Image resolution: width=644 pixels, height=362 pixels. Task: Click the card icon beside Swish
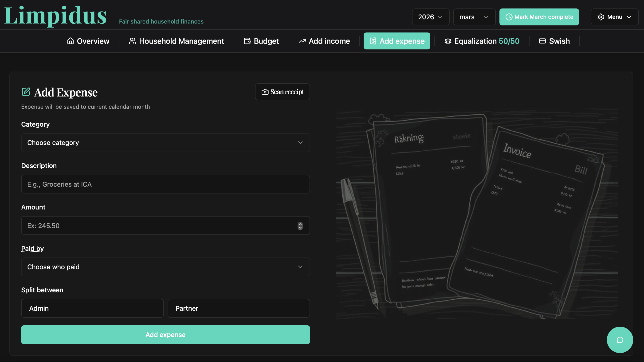[542, 41]
